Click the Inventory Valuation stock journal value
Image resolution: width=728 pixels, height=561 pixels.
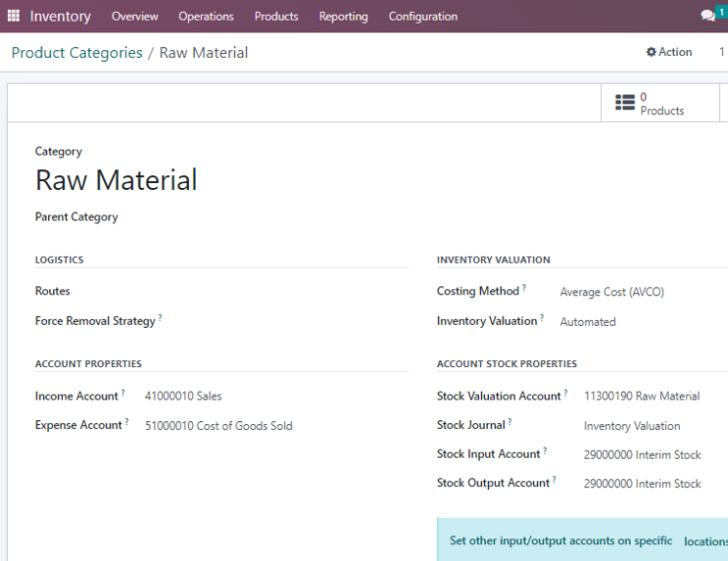click(632, 426)
